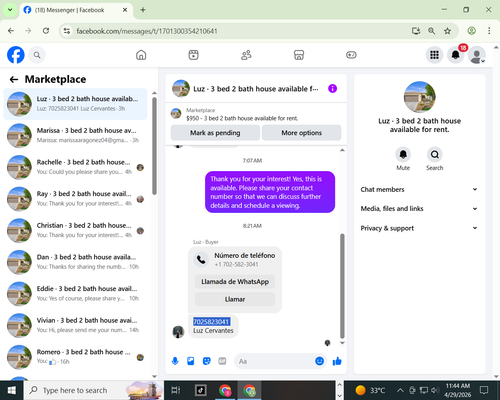Open Luz conversation in the chat list
The width and height of the screenshot is (500, 400).
(75, 104)
